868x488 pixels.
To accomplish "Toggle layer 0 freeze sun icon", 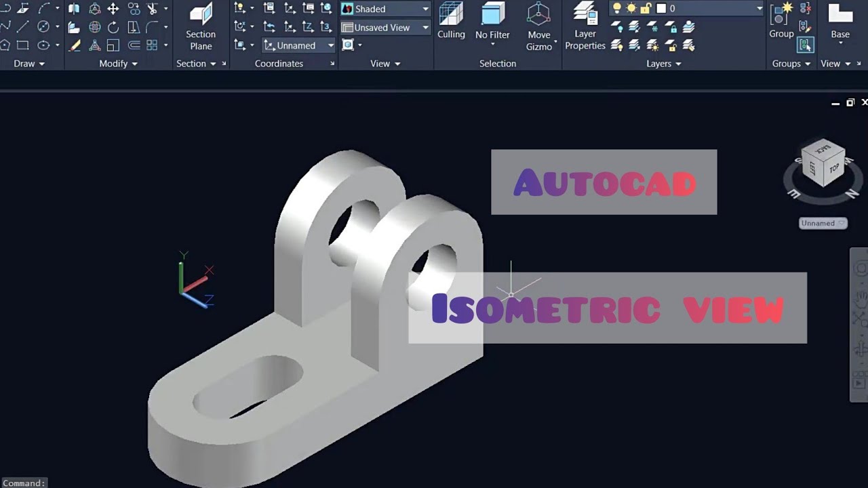I will [x=631, y=9].
